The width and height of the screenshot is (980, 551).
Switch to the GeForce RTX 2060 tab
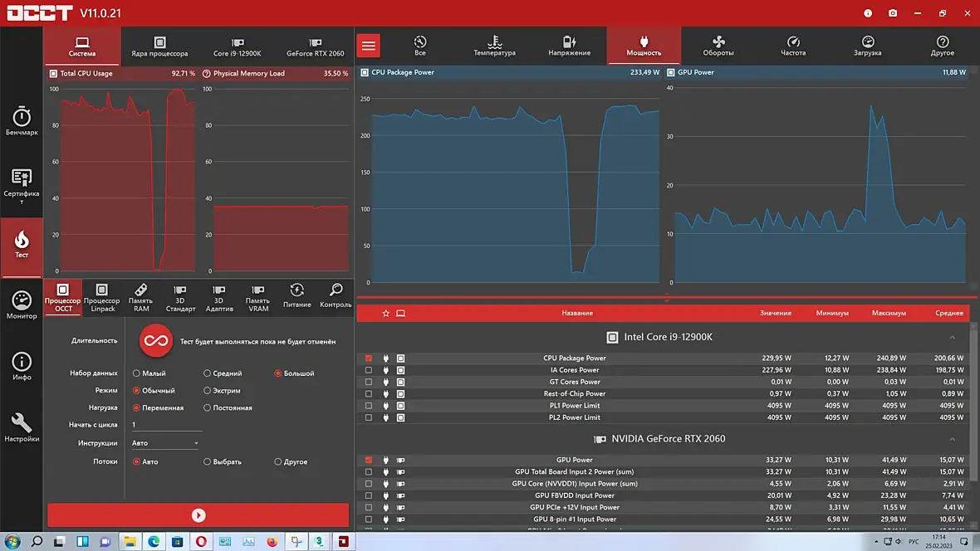[x=315, y=46]
